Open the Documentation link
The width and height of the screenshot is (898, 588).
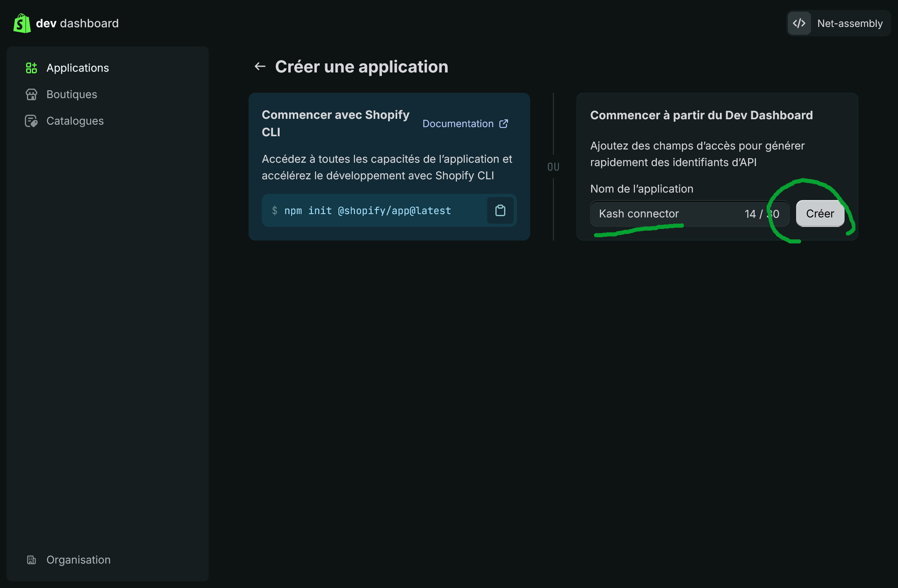pyautogui.click(x=458, y=124)
